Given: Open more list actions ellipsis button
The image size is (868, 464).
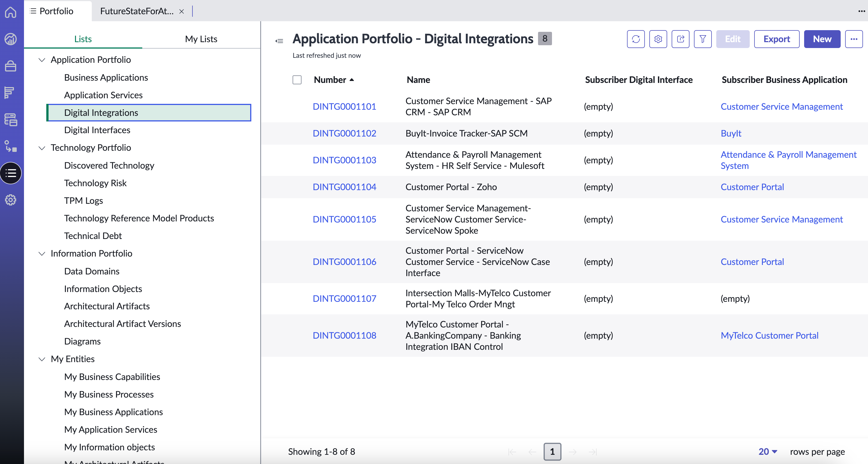Looking at the screenshot, I should click(853, 39).
